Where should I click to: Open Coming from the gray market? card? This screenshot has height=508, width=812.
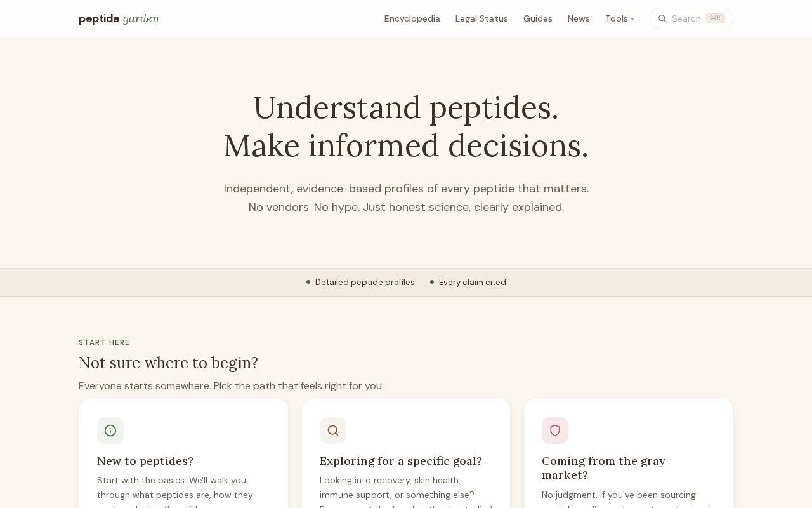coord(628,453)
